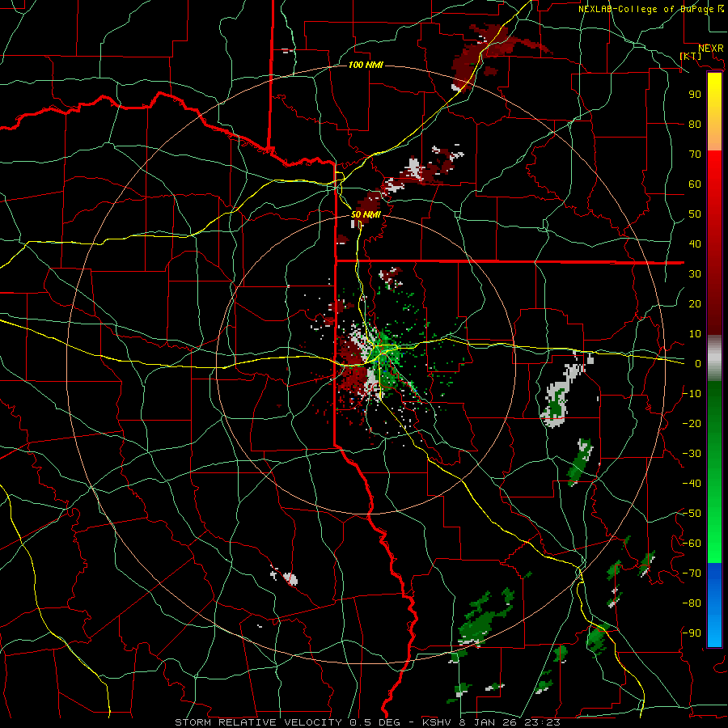Click the 30 value on velocity scale
This screenshot has width=728, height=728.
tap(695, 274)
